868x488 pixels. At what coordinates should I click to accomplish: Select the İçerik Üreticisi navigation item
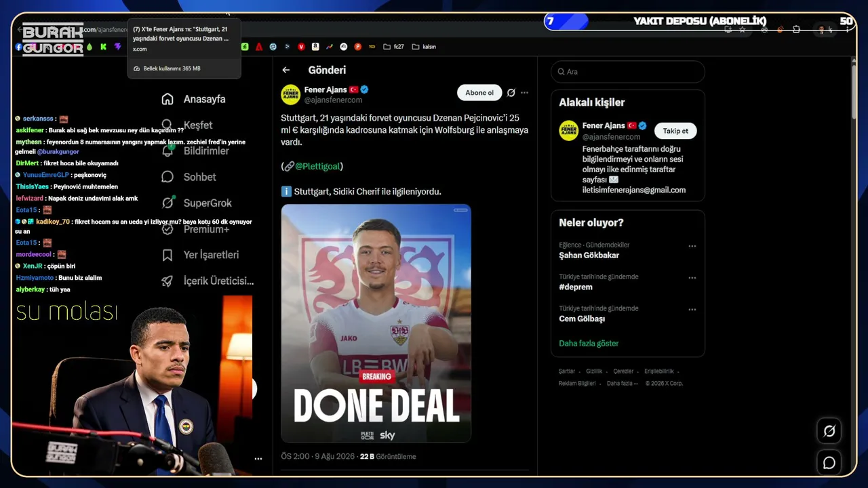click(207, 281)
